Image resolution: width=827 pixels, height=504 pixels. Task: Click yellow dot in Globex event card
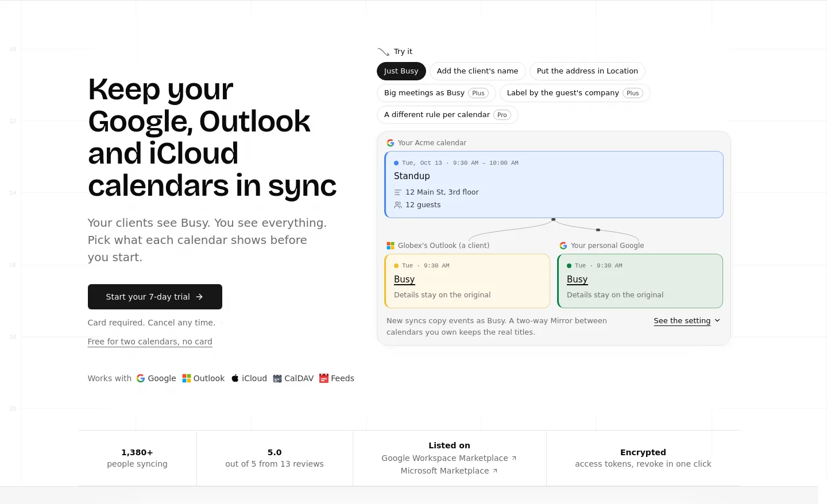[396, 266]
